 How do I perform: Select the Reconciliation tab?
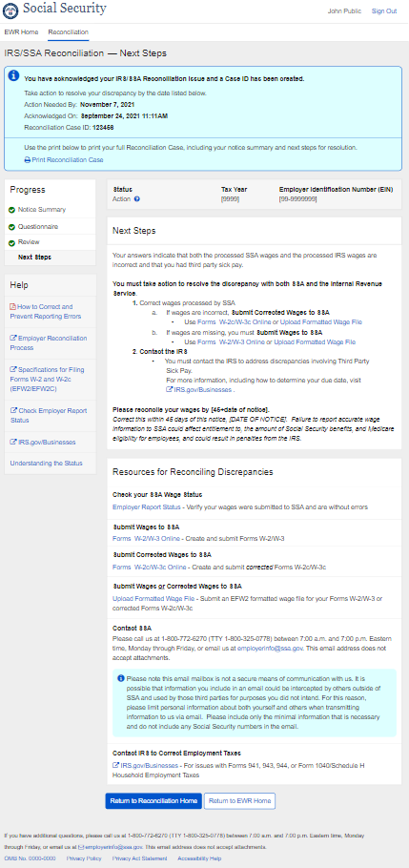(68, 32)
